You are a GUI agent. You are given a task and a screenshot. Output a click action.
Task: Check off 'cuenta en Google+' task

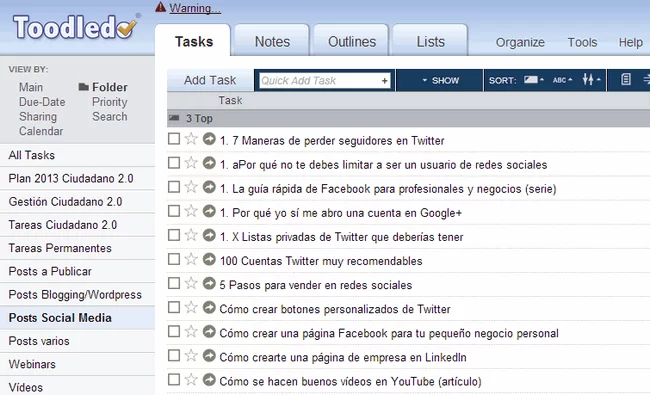(174, 211)
